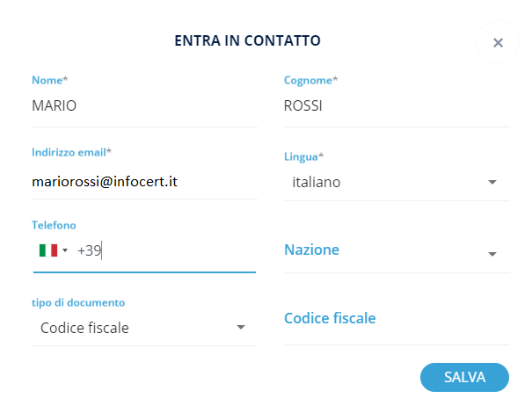Click the Lingua* label
The width and height of the screenshot is (532, 420).
pyautogui.click(x=303, y=156)
